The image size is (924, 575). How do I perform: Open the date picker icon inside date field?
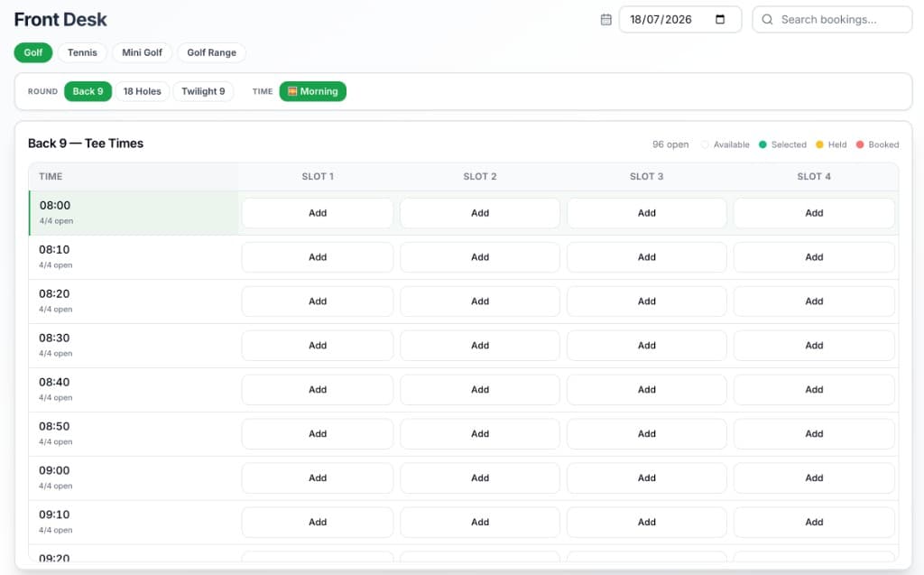tap(719, 20)
